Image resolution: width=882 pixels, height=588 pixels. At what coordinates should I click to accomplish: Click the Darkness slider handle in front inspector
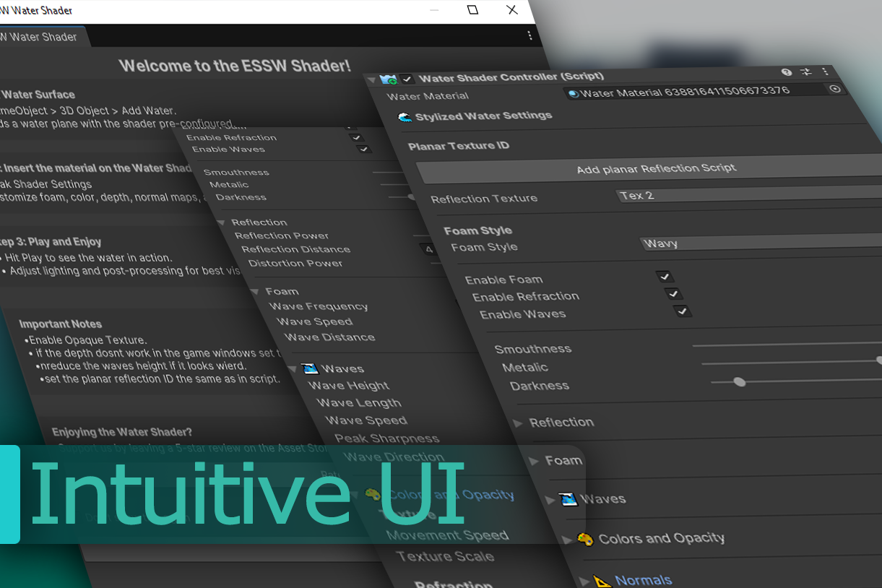[739, 381]
